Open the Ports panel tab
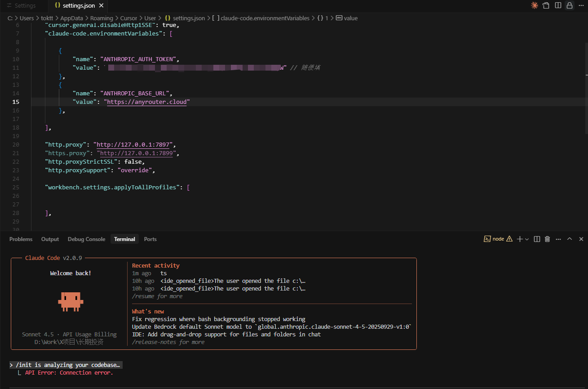This screenshot has height=389, width=588. [x=150, y=239]
